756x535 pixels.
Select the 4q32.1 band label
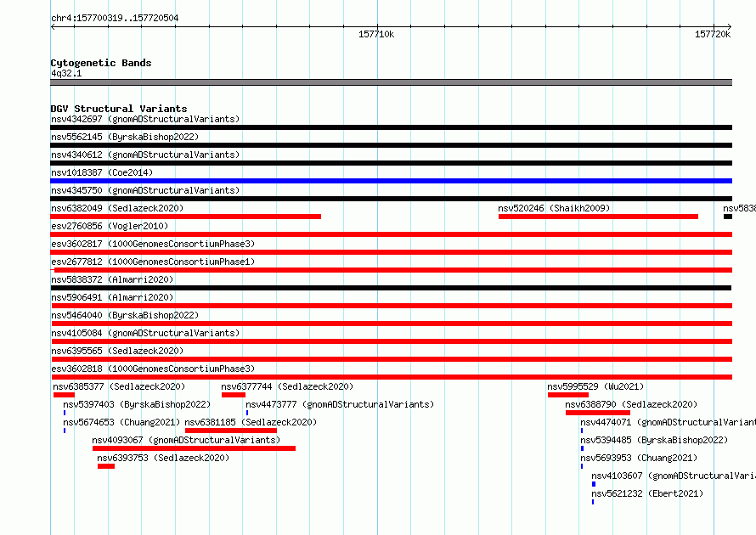click(66, 73)
